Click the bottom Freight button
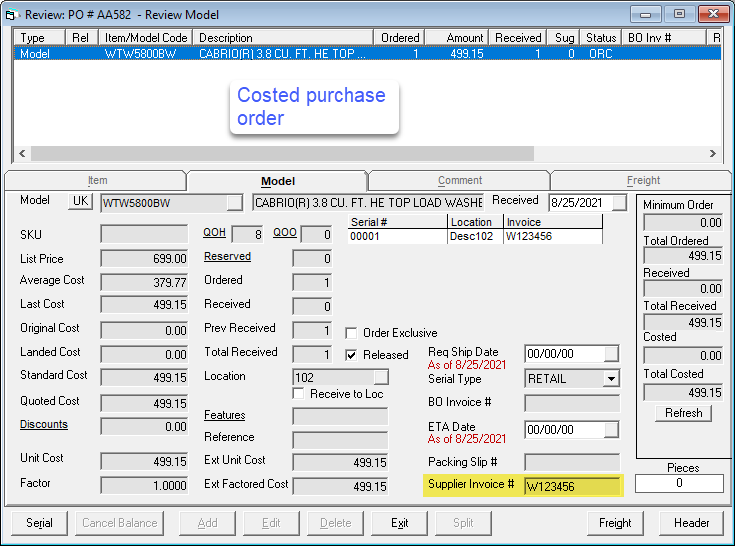This screenshot has height=546, width=735. pyautogui.click(x=615, y=523)
